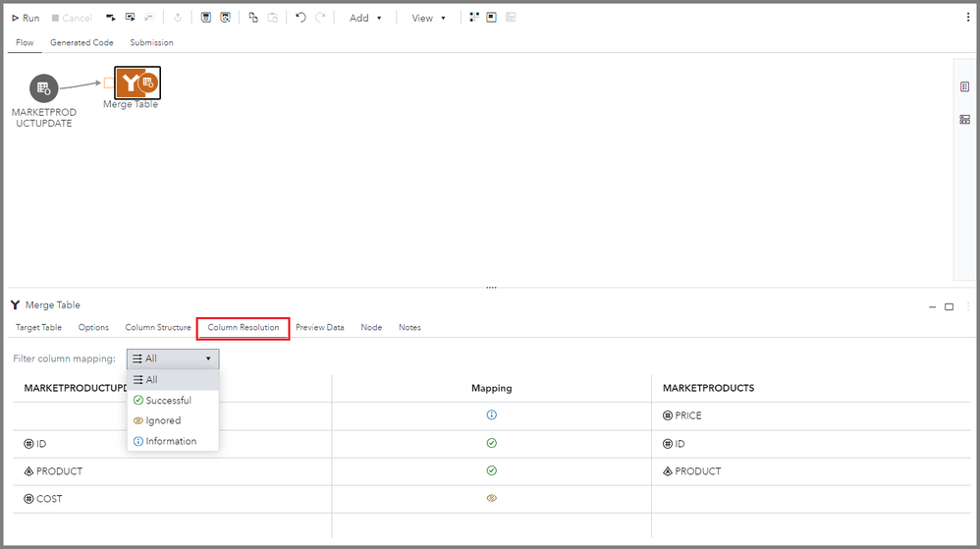Select the MARKETPRODUCTUPDATE table node
Viewport: 980px width, 549px height.
pos(44,88)
